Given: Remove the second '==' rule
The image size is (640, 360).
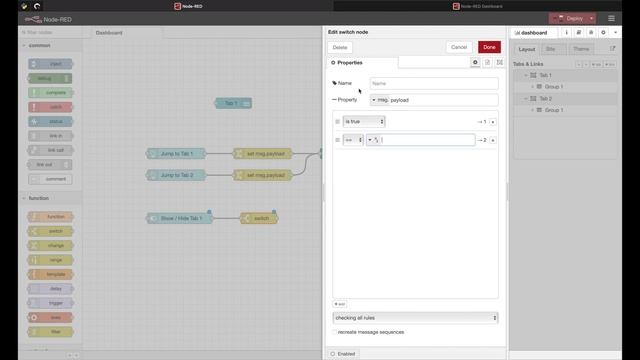Looking at the screenshot, I should pyautogui.click(x=493, y=140).
